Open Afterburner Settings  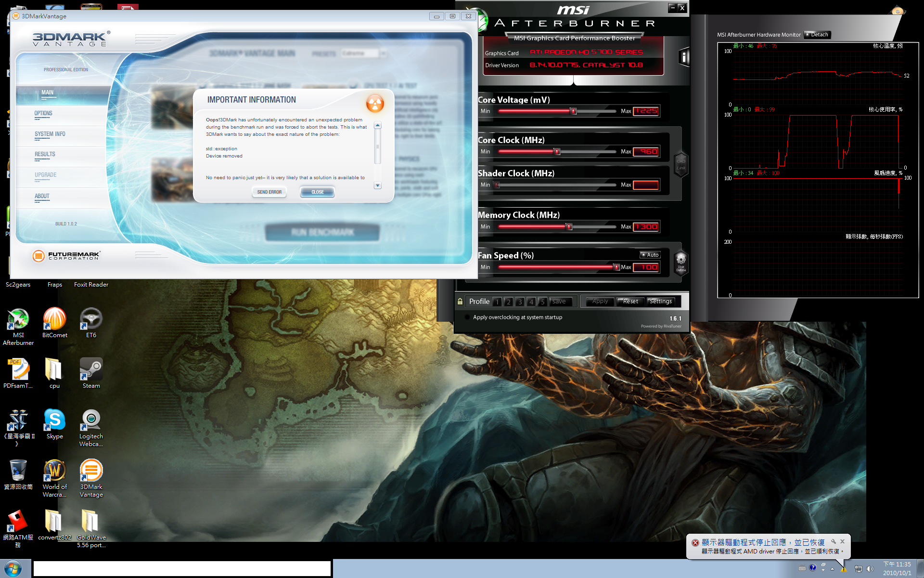(661, 302)
